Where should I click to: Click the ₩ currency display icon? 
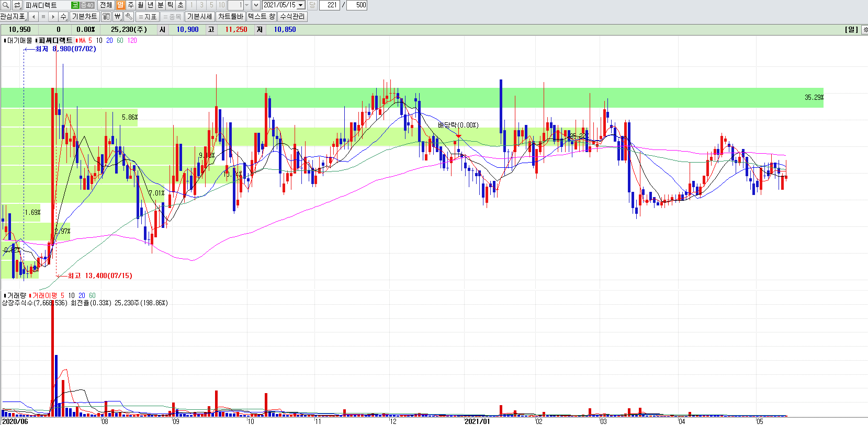click(x=117, y=17)
